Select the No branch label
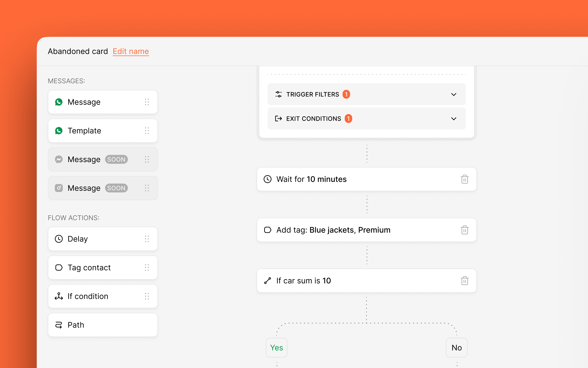This screenshot has height=368, width=588. (457, 348)
